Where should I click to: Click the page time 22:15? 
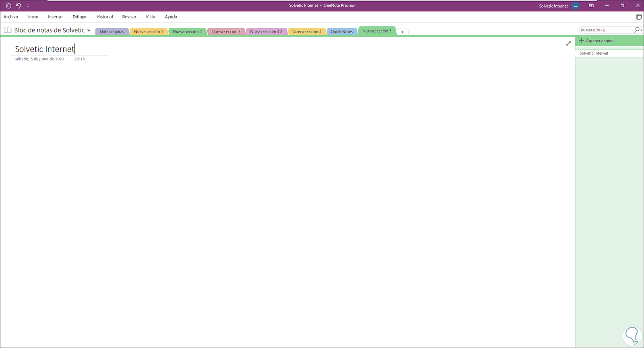(x=80, y=59)
